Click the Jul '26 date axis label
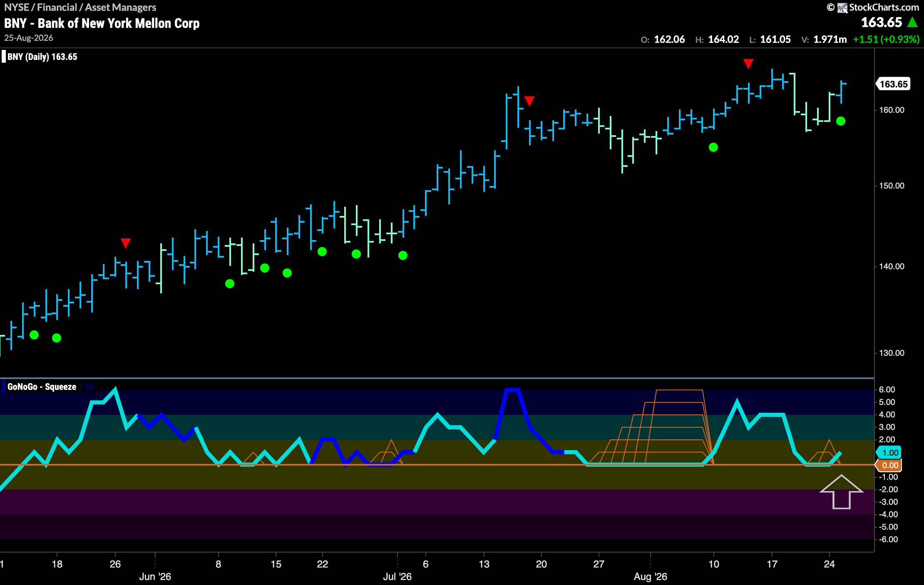Screen dimensions: 924x585 tap(397, 577)
